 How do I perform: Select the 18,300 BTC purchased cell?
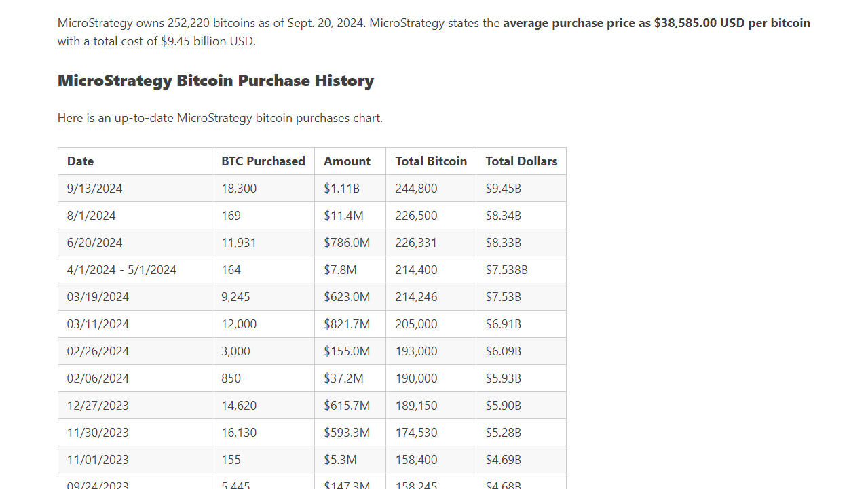coord(263,189)
